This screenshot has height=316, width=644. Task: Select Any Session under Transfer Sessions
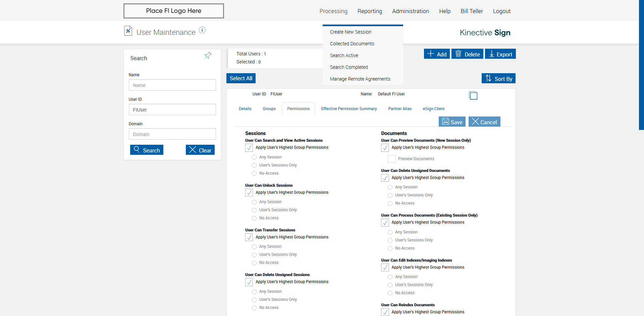tap(254, 247)
